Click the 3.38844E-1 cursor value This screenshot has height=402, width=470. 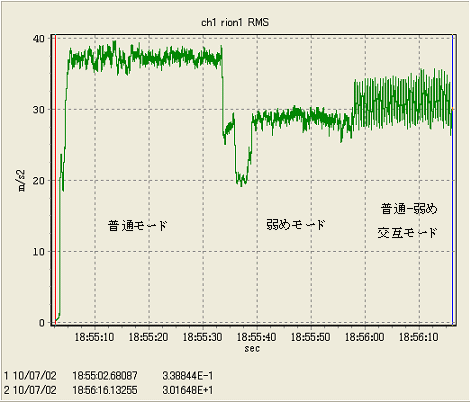[188, 376]
